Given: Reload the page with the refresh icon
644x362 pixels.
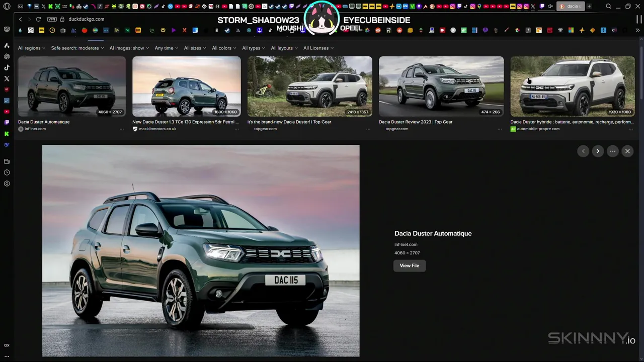Looking at the screenshot, I should pos(38,19).
